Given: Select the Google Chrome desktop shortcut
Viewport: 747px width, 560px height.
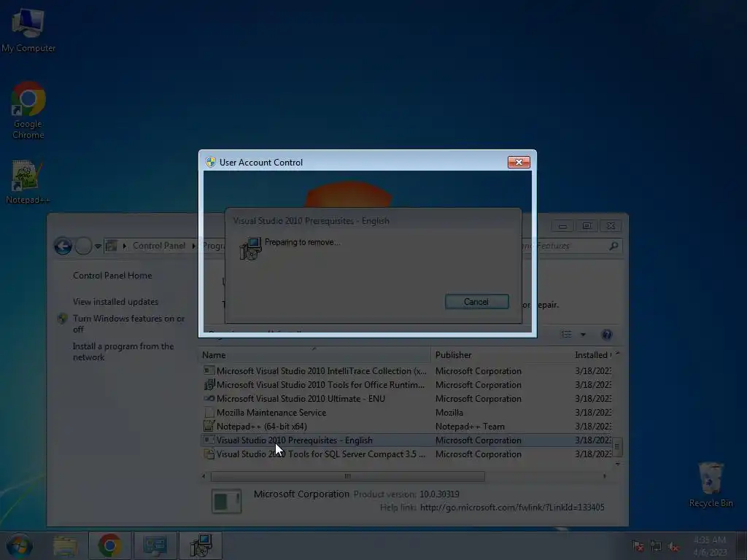Looking at the screenshot, I should click(x=28, y=111).
